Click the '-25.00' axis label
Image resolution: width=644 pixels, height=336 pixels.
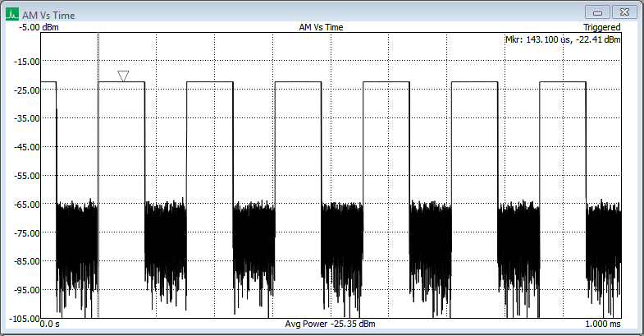coord(27,90)
